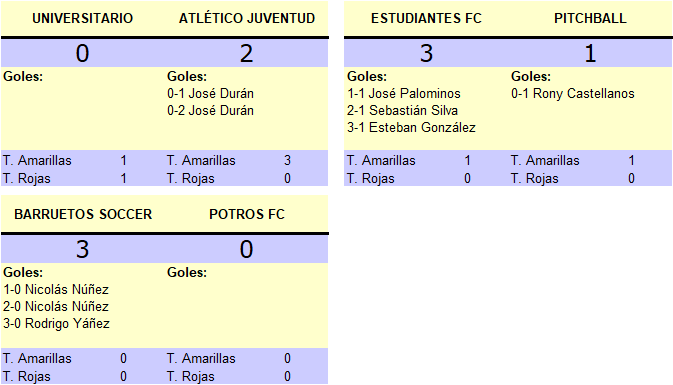This screenshot has height=385, width=673.
Task: Select the ATLÉTICO JUVENTUD team name
Action: [x=247, y=18]
